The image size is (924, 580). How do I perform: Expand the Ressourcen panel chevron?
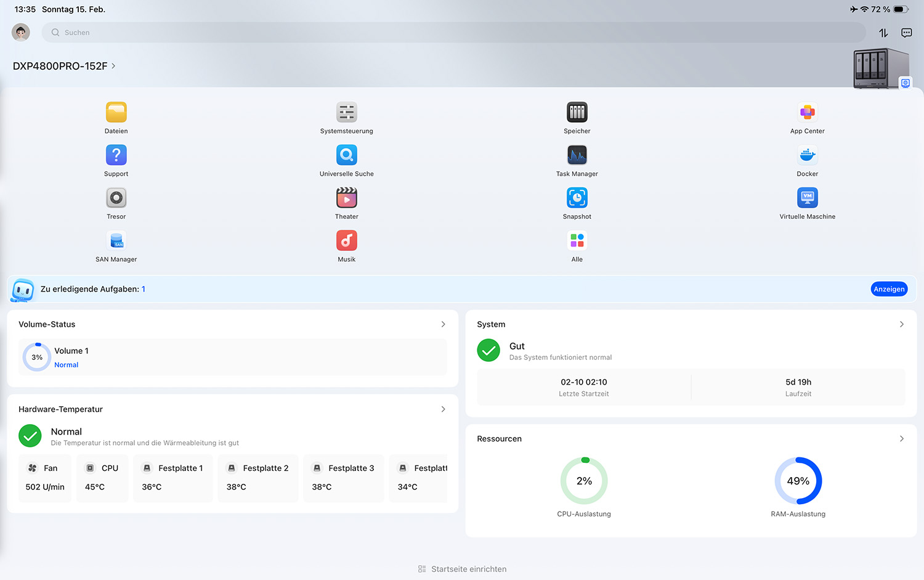(x=901, y=439)
